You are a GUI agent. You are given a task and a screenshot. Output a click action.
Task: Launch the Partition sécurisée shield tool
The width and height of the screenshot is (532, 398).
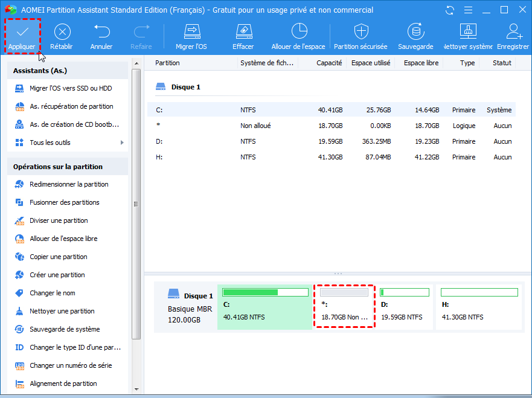361,32
